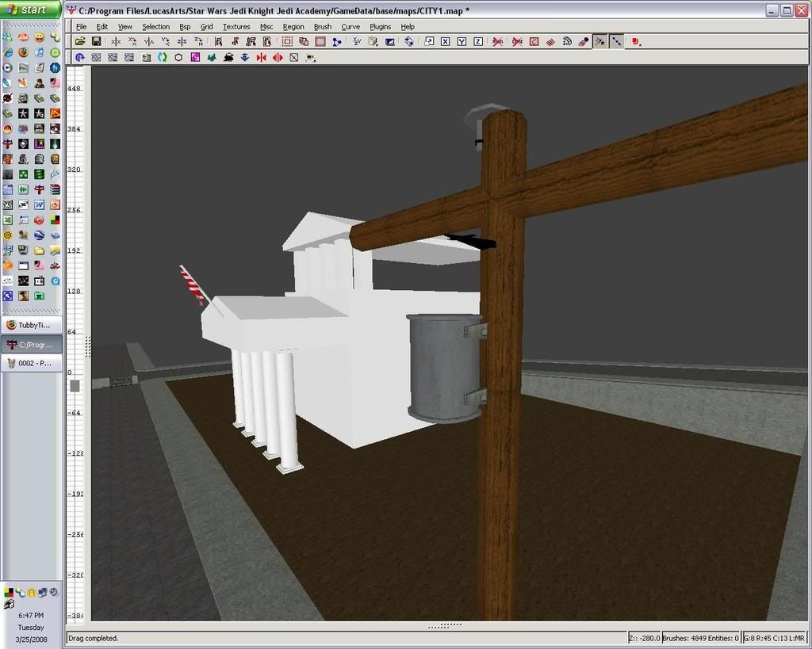Click the Save map floppy icon
812x649 pixels.
click(96, 41)
